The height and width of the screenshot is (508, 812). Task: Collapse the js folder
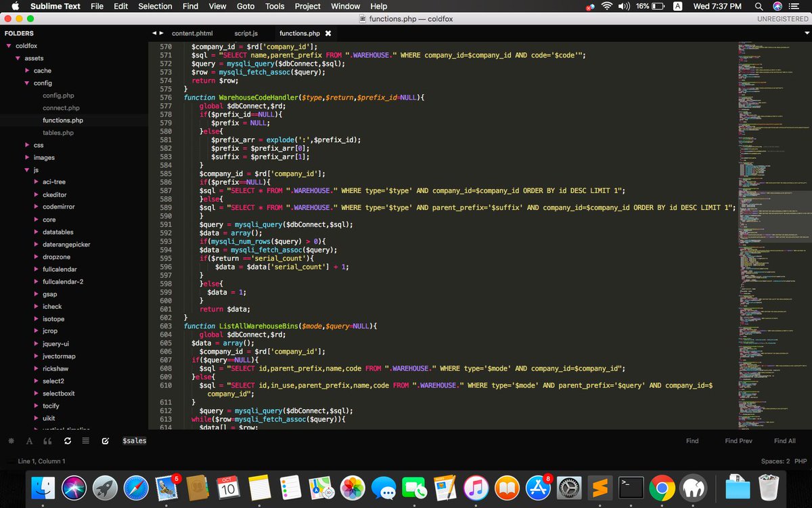pos(27,170)
